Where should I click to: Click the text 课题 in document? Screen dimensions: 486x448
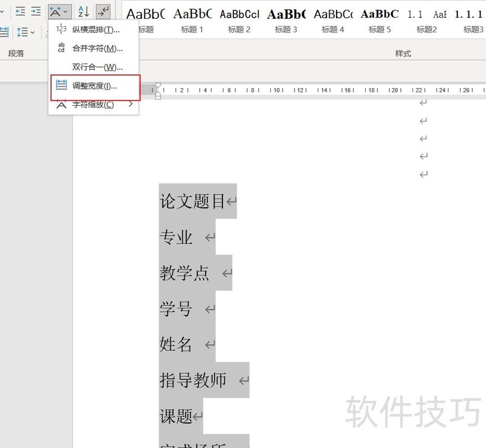(176, 416)
